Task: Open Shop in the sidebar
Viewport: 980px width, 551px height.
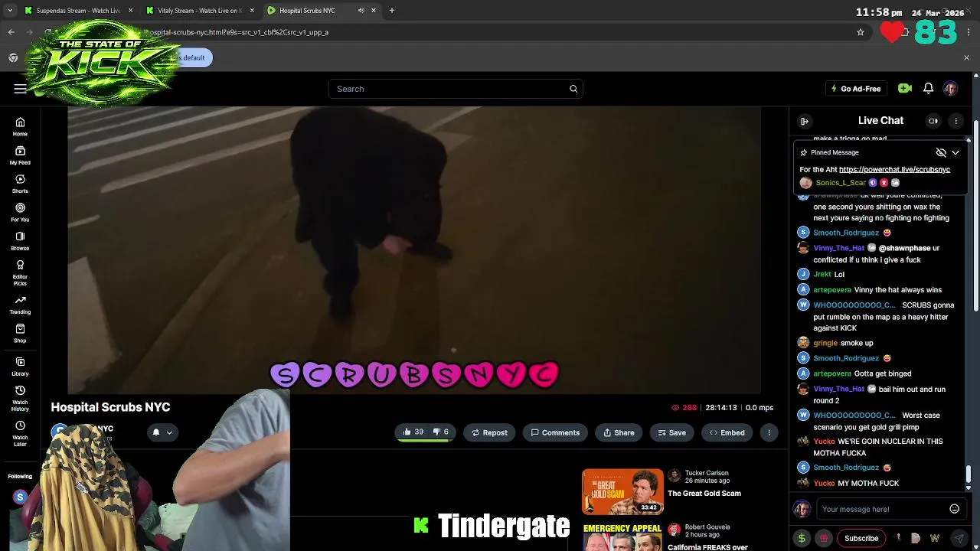Action: point(20,334)
